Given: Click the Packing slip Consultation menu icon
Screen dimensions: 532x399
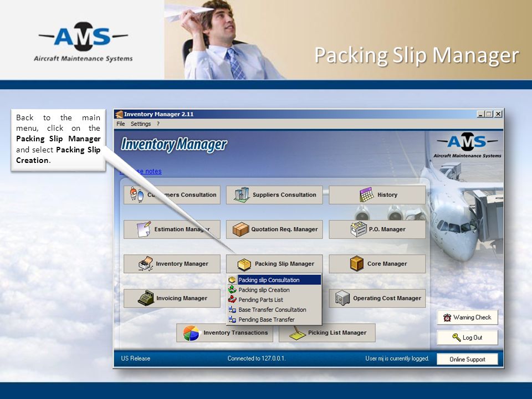Looking at the screenshot, I should pos(232,280).
